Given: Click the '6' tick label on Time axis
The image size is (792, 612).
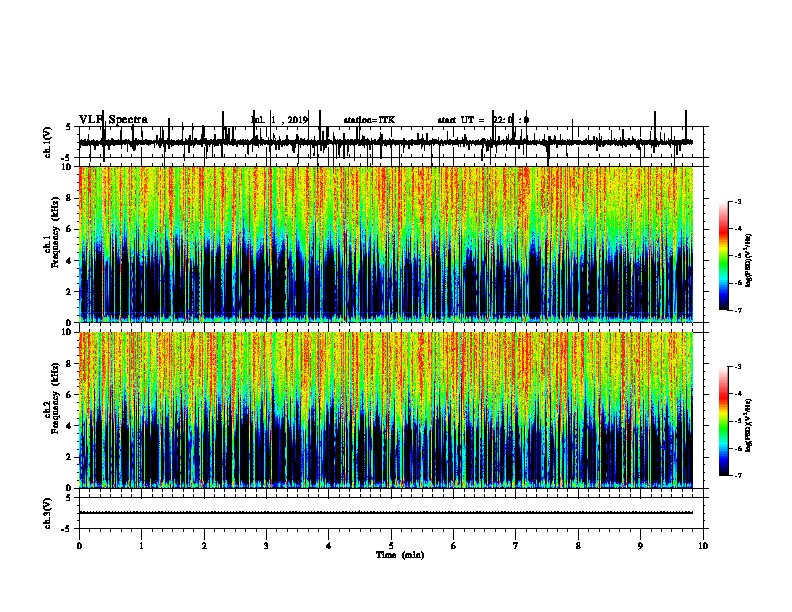Looking at the screenshot, I should point(454,546).
